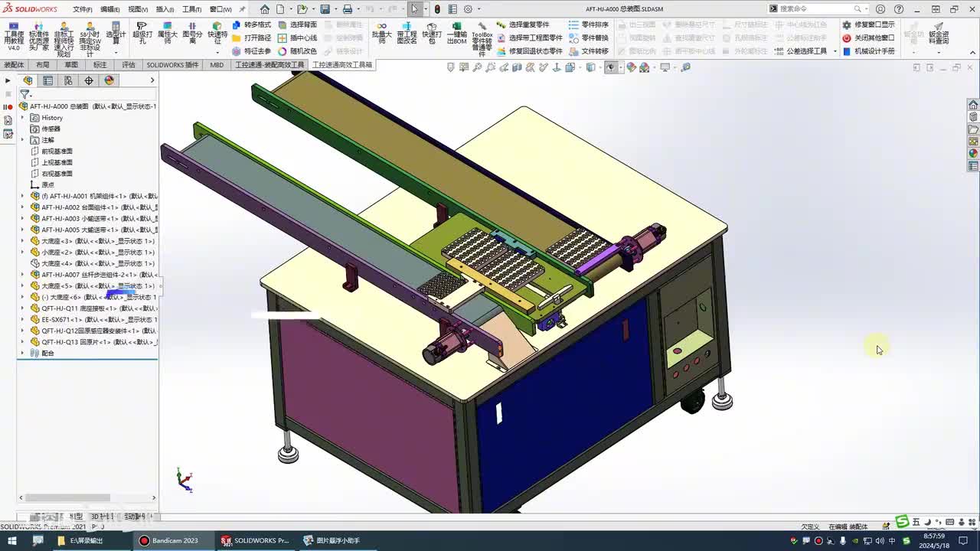Click the Save icon in the title bar
The width and height of the screenshot is (980, 551).
point(325,9)
